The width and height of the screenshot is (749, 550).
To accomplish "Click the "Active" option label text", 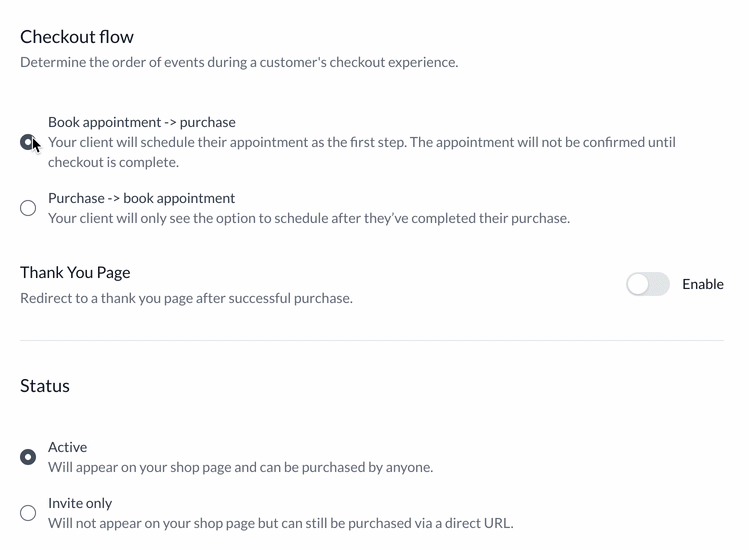I will tap(68, 447).
